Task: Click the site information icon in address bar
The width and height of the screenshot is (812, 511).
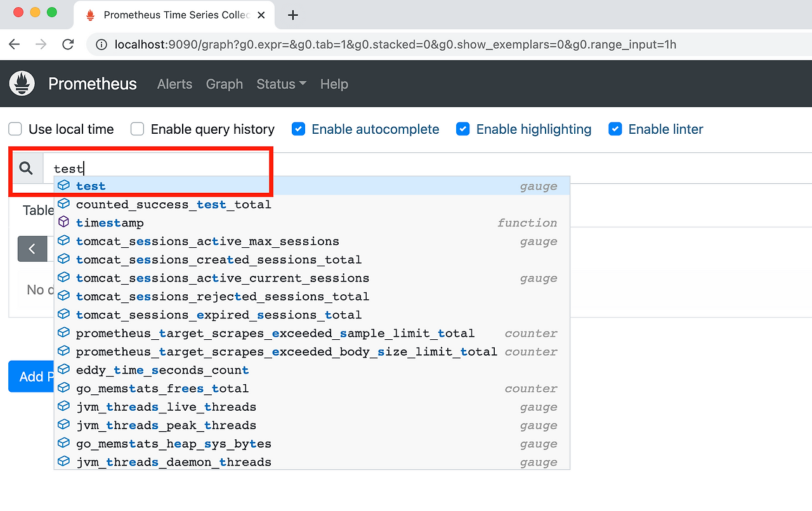Action: pos(100,44)
